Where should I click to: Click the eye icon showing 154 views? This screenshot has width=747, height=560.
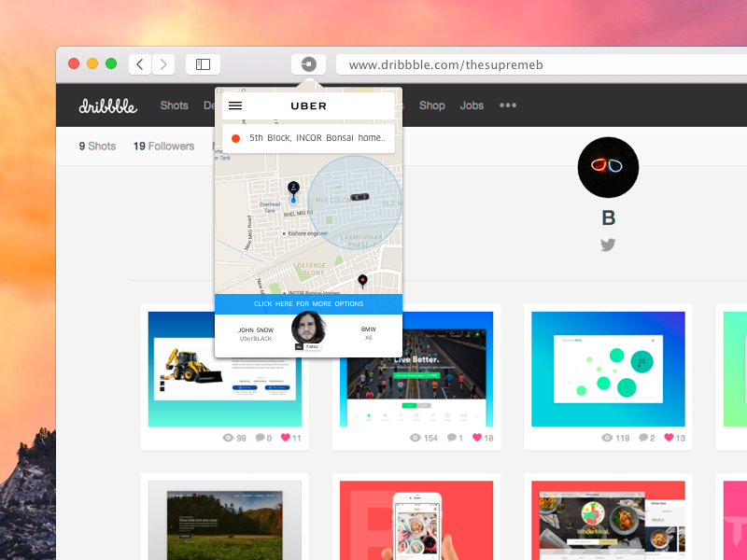[416, 438]
